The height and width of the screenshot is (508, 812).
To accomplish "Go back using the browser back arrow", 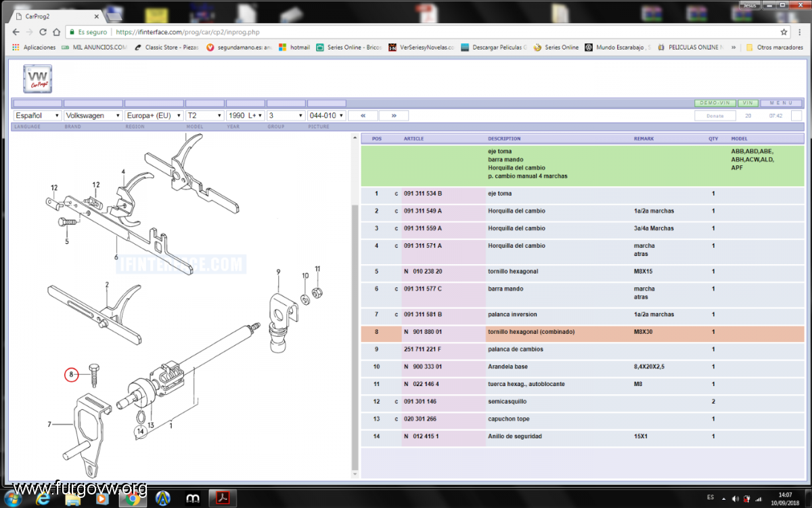I will (16, 32).
